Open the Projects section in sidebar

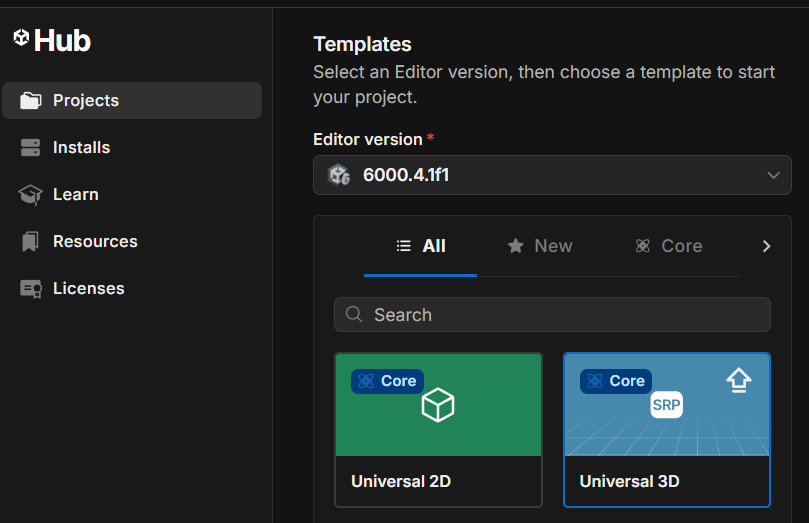click(x=132, y=101)
